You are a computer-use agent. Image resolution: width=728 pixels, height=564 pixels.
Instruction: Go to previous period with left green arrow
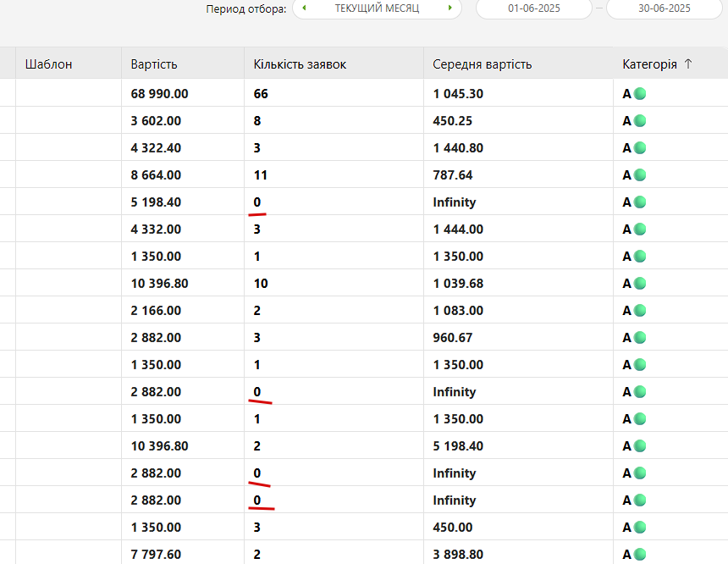tap(304, 8)
